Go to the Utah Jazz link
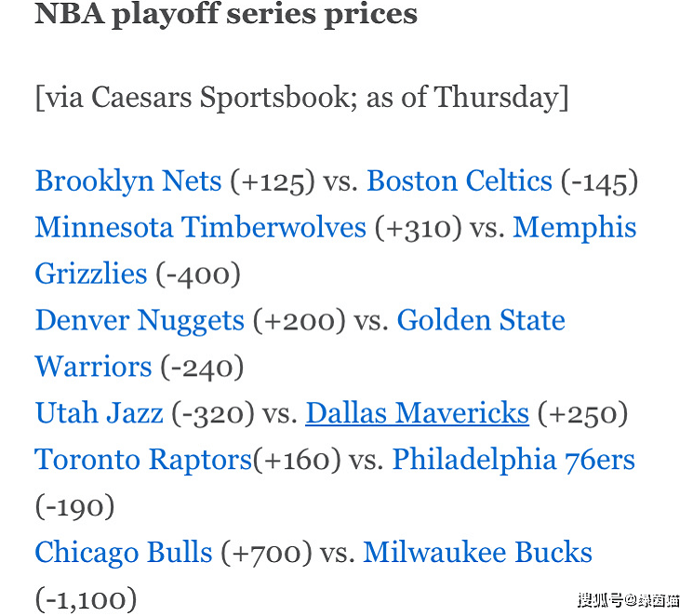693x616 pixels. (100, 413)
